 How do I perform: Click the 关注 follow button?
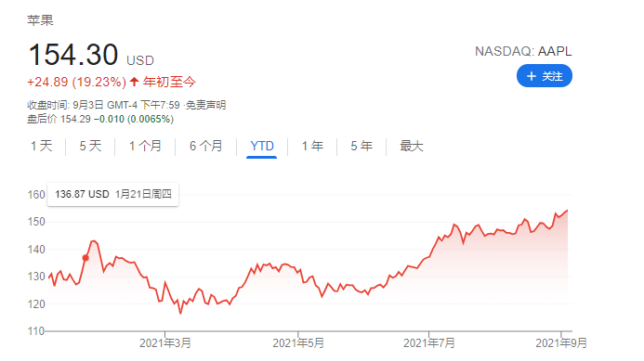click(x=545, y=76)
